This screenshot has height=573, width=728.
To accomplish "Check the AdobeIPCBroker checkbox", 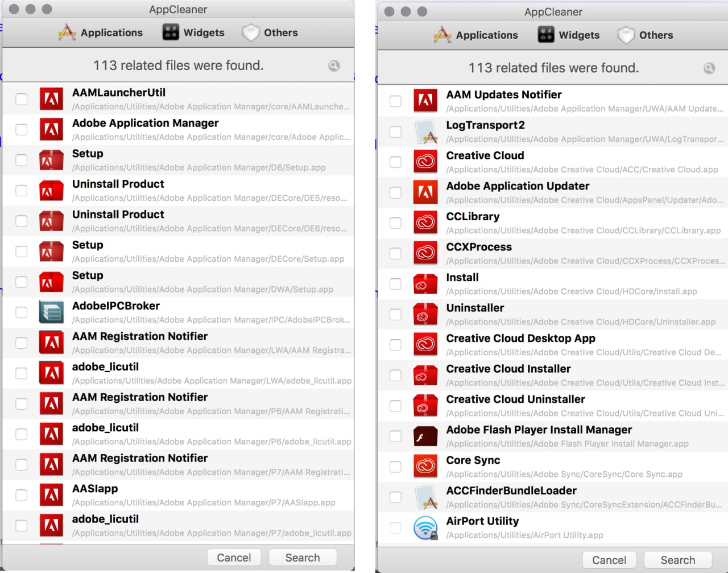I will (x=21, y=312).
